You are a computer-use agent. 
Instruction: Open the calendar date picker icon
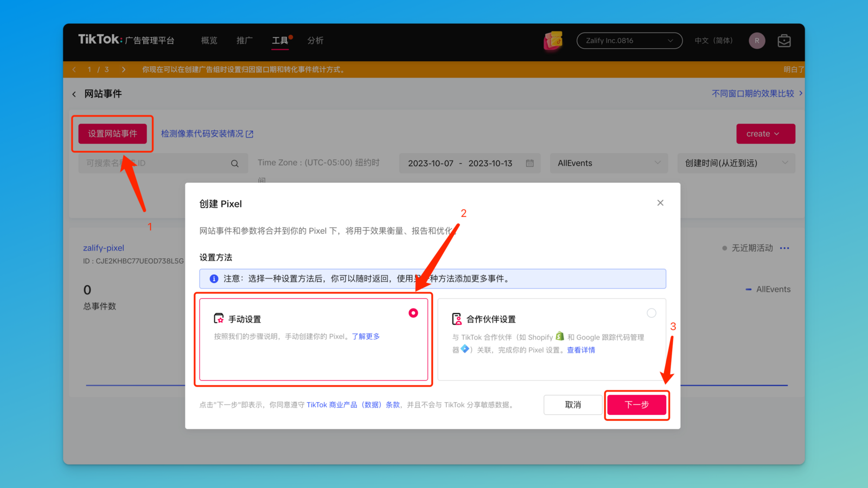tap(530, 163)
